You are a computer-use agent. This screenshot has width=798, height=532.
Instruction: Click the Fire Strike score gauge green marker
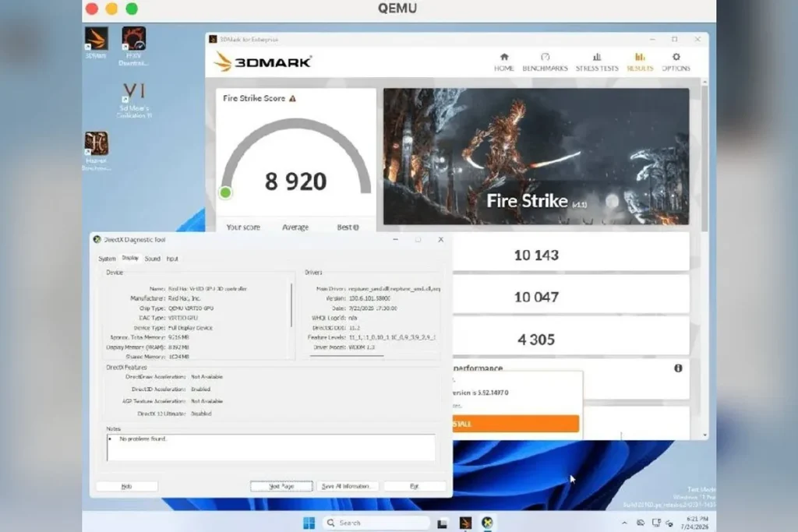point(225,192)
